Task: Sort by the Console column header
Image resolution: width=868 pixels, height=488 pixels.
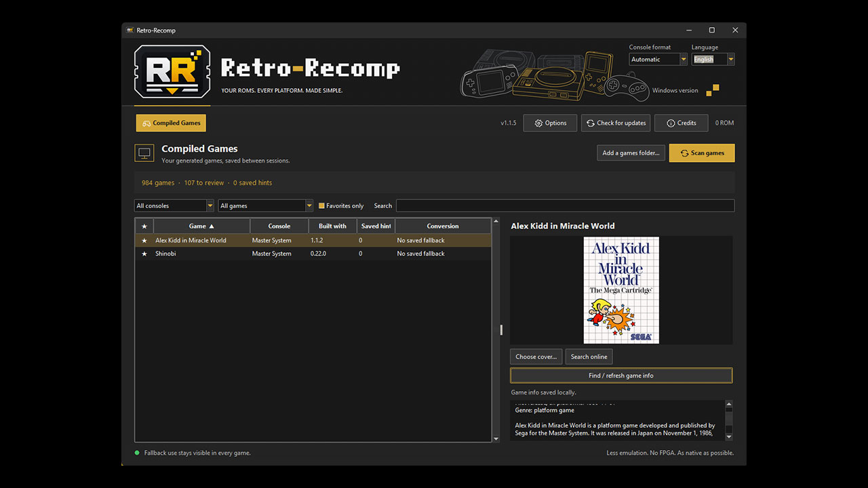Action: pyautogui.click(x=279, y=226)
